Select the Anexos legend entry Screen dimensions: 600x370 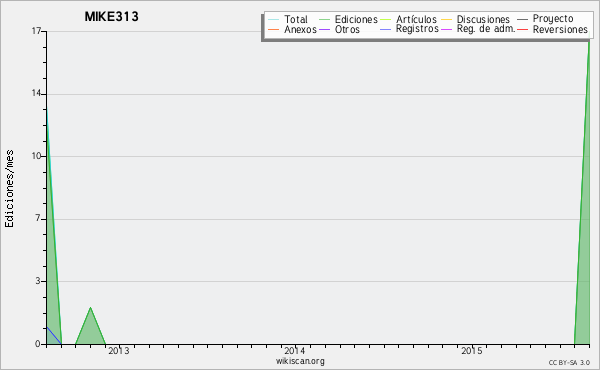coord(300,29)
